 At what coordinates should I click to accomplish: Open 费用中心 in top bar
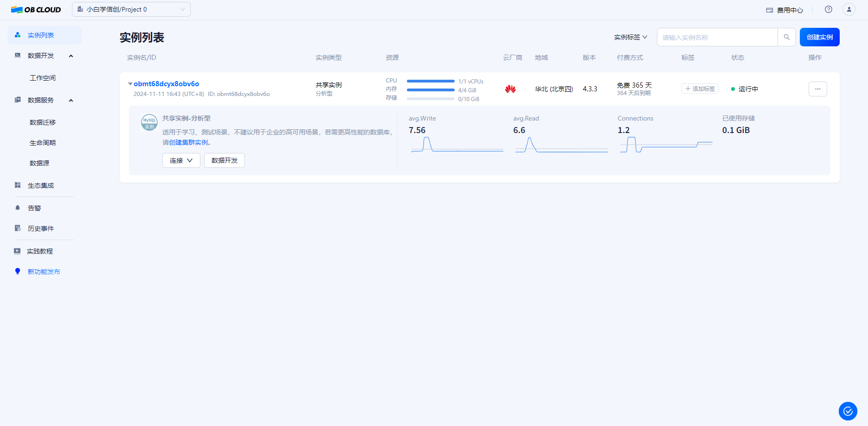point(790,10)
